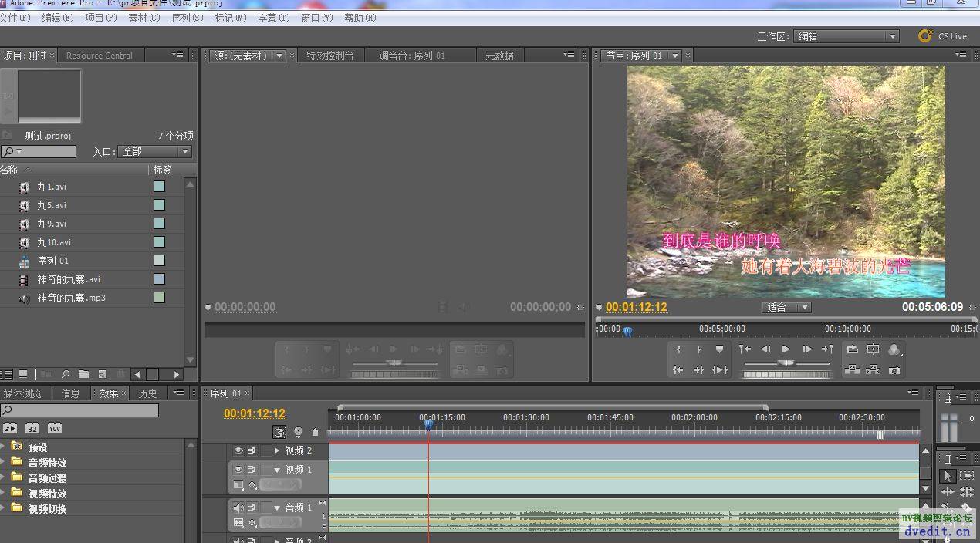Toggle 视频 1 track output eye
Image resolution: width=980 pixels, height=543 pixels.
click(x=238, y=470)
